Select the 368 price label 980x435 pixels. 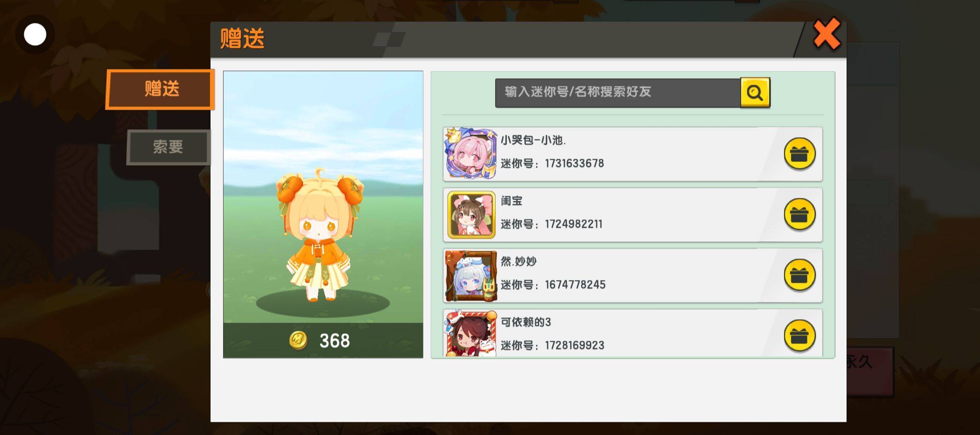tap(334, 341)
